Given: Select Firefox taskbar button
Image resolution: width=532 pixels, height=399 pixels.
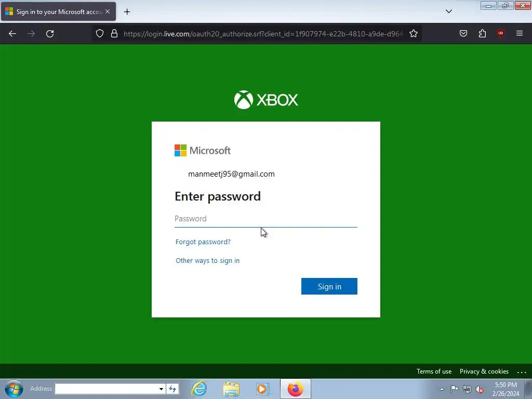Looking at the screenshot, I should [x=296, y=389].
